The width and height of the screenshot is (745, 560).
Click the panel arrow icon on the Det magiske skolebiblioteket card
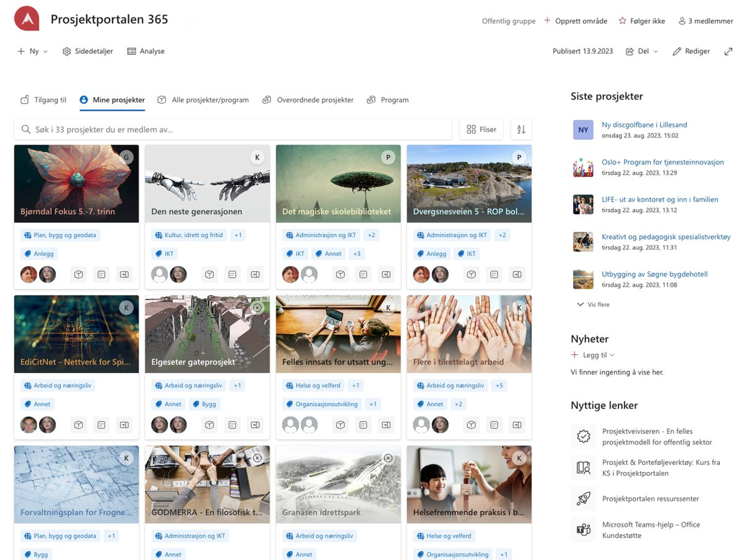(386, 274)
